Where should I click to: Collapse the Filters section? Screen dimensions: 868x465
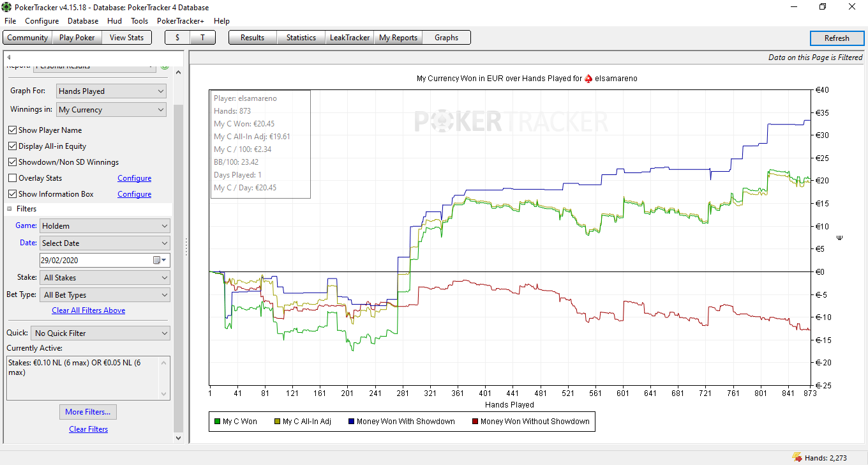tap(10, 209)
